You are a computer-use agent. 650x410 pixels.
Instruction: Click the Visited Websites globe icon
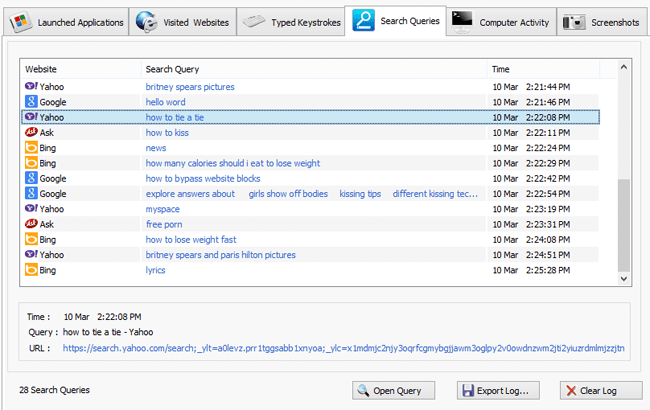(146, 22)
